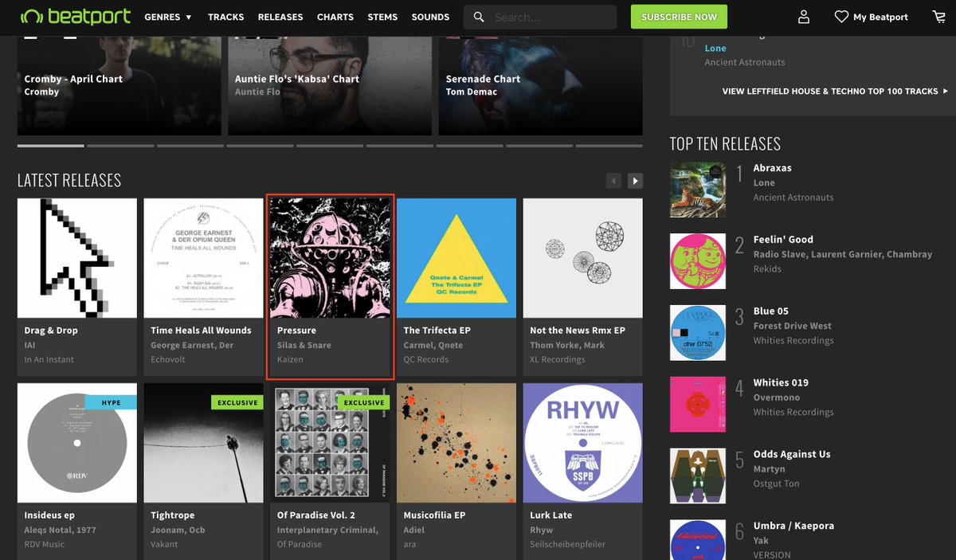Select the third carousel page indicator

tap(190, 146)
